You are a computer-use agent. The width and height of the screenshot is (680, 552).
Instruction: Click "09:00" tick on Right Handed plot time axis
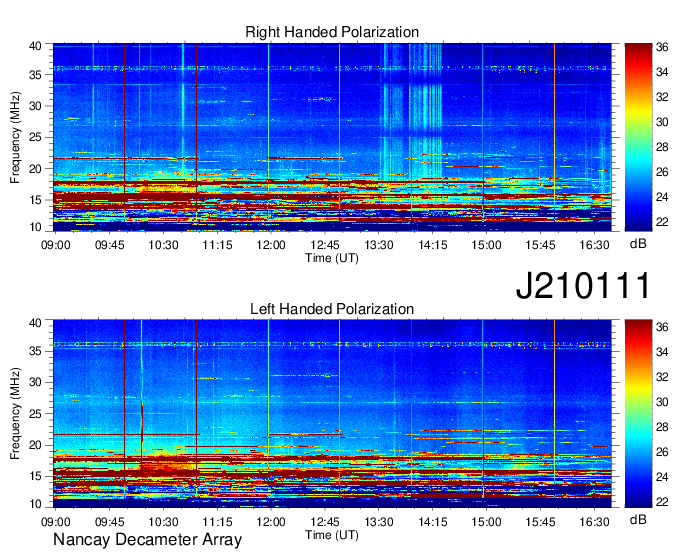(56, 245)
